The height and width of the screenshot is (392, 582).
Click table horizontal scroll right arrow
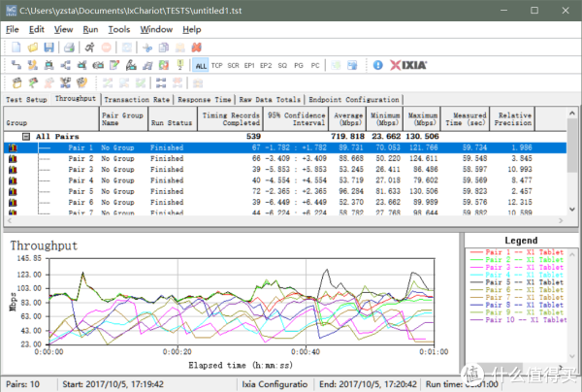tap(561, 220)
